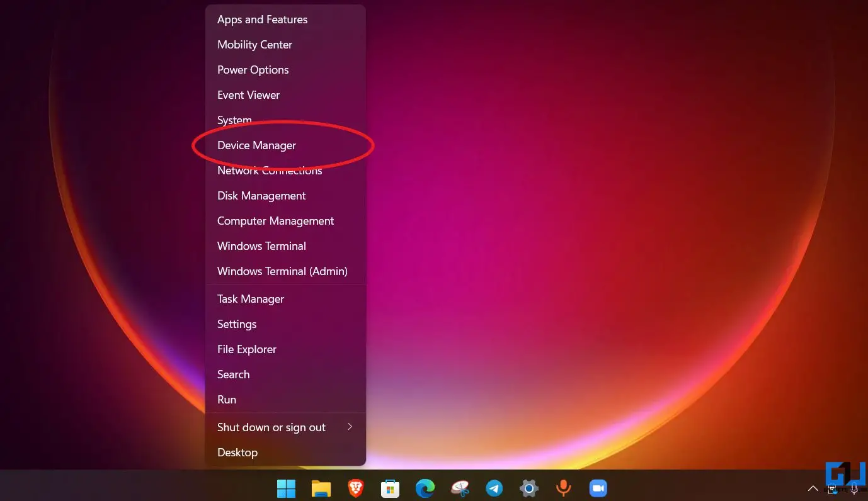Open the Snipping Tool taskbar icon
Image resolution: width=868 pixels, height=501 pixels.
tap(460, 488)
